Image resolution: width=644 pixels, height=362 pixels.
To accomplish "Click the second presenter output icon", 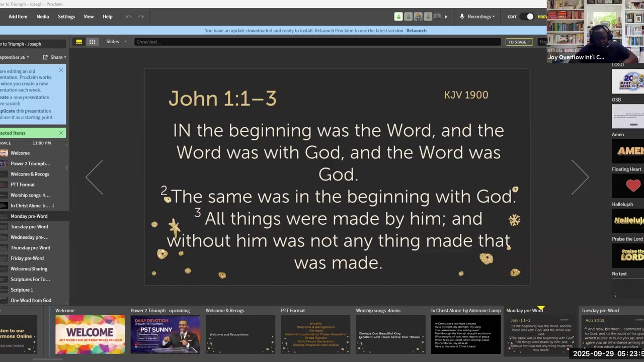I will [408, 17].
